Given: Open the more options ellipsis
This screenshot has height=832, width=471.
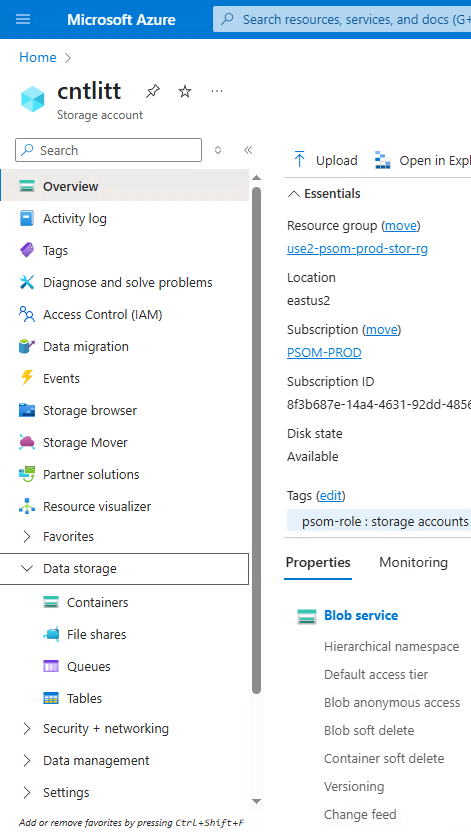Looking at the screenshot, I should 216,91.
